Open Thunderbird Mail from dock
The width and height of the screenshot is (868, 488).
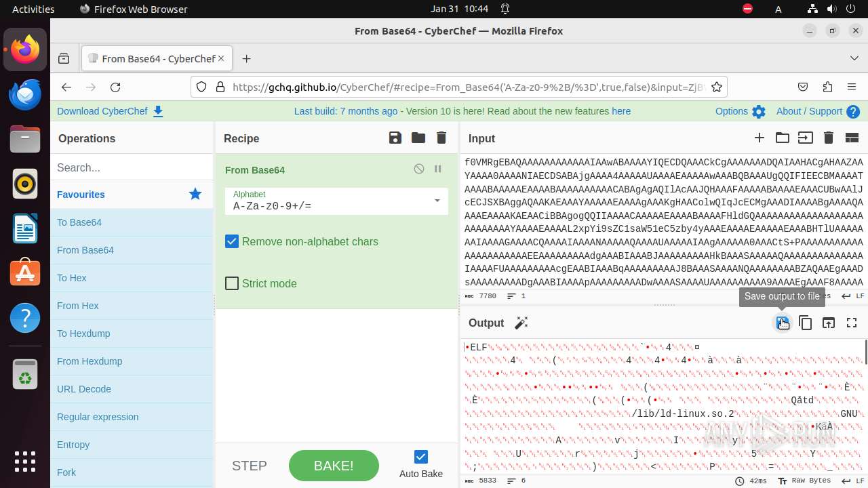click(25, 94)
